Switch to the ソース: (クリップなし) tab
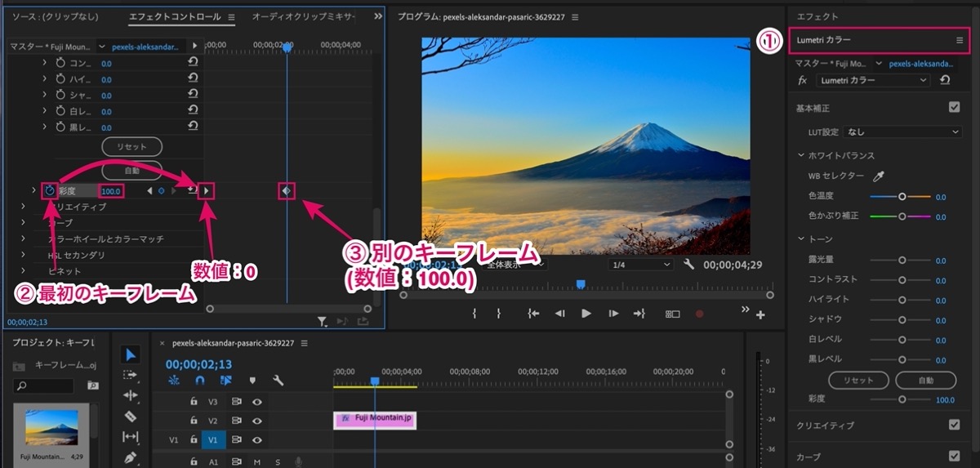 click(55, 16)
